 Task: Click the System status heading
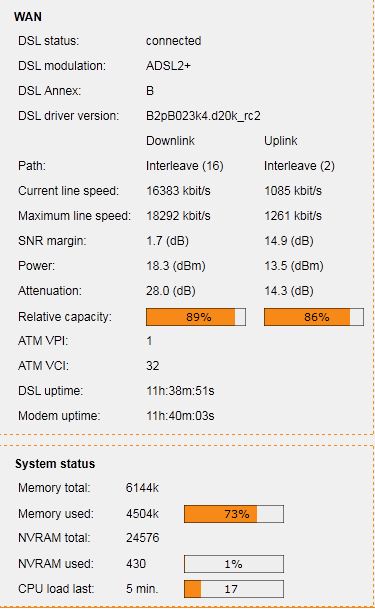(55, 464)
